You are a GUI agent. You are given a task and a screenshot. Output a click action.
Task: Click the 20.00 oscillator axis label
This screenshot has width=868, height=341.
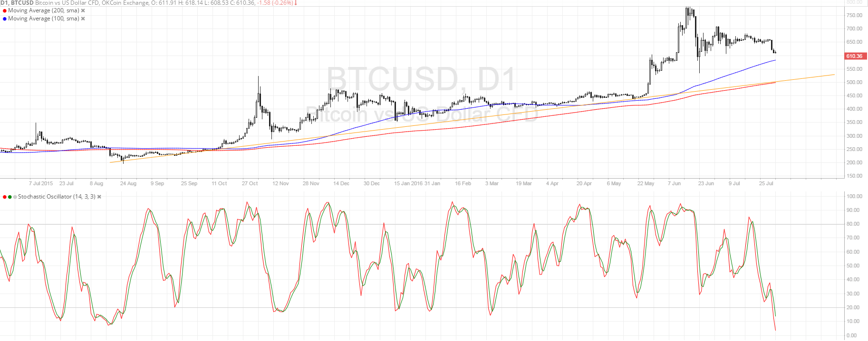tap(853, 307)
